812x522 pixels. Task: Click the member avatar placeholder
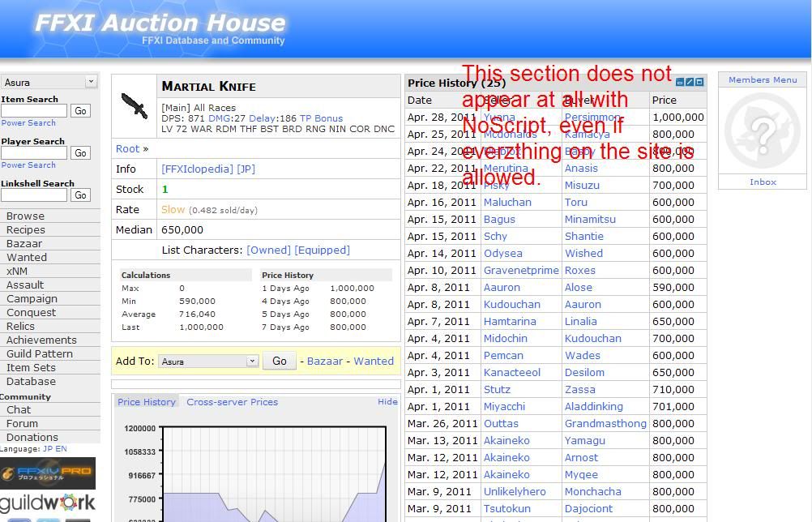[763, 131]
